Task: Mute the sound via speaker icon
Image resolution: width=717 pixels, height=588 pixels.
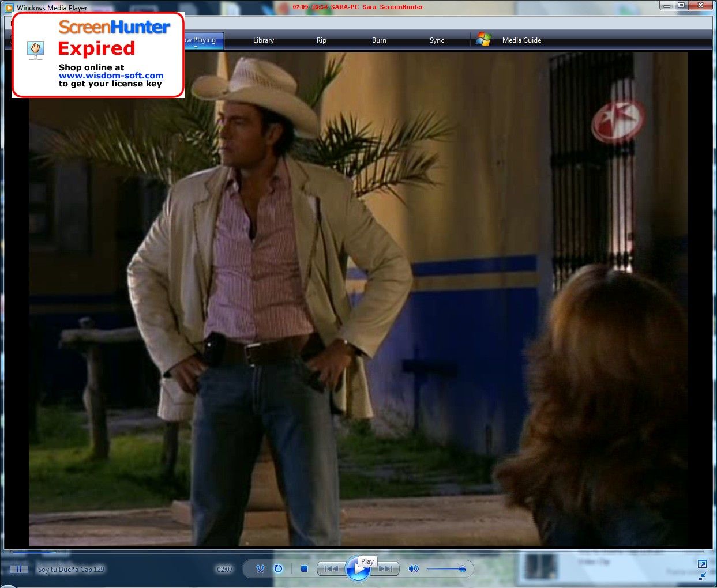Action: click(x=413, y=569)
